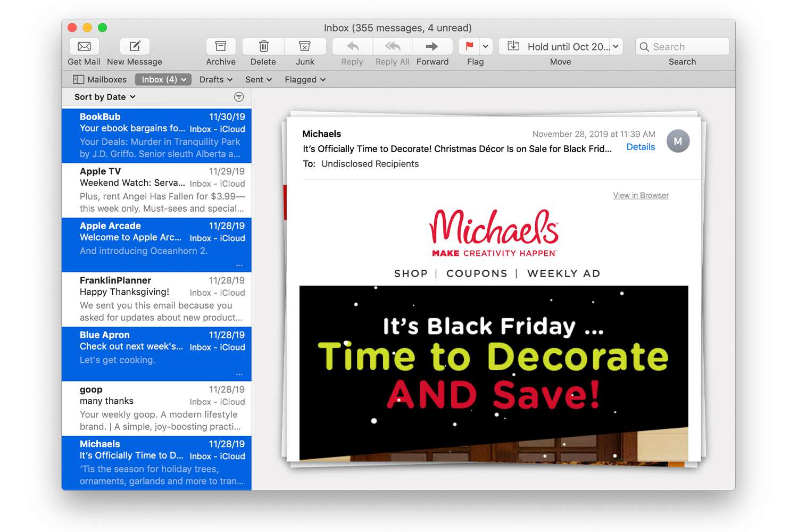Image resolution: width=798 pixels, height=532 pixels.
Task: Select the FranklinPlanner message
Action: point(156,299)
